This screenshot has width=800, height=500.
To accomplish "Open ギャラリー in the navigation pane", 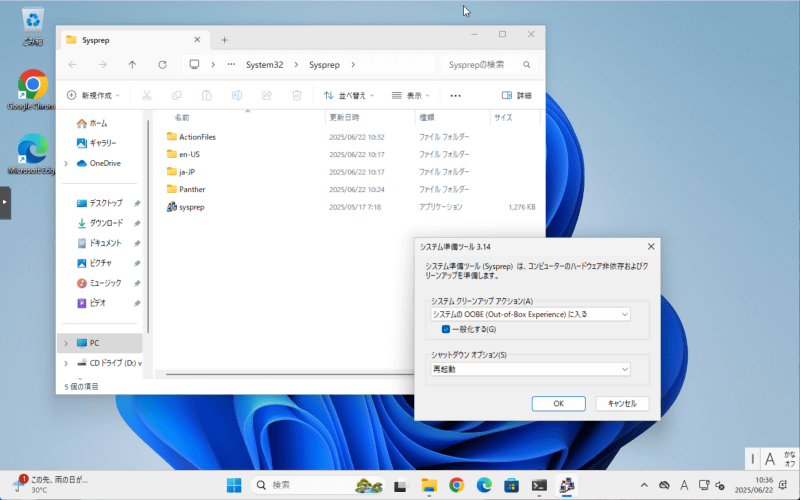I will [x=96, y=143].
